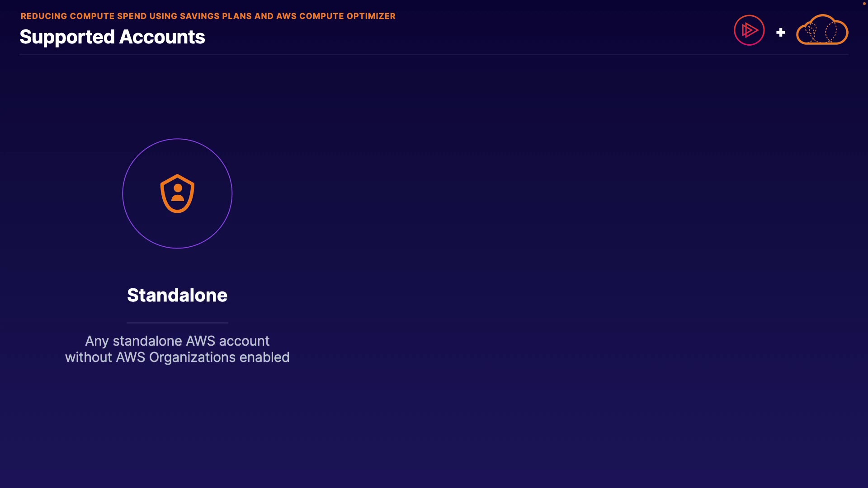
Task: Click the without AWS Organizations enabled line
Action: click(177, 357)
